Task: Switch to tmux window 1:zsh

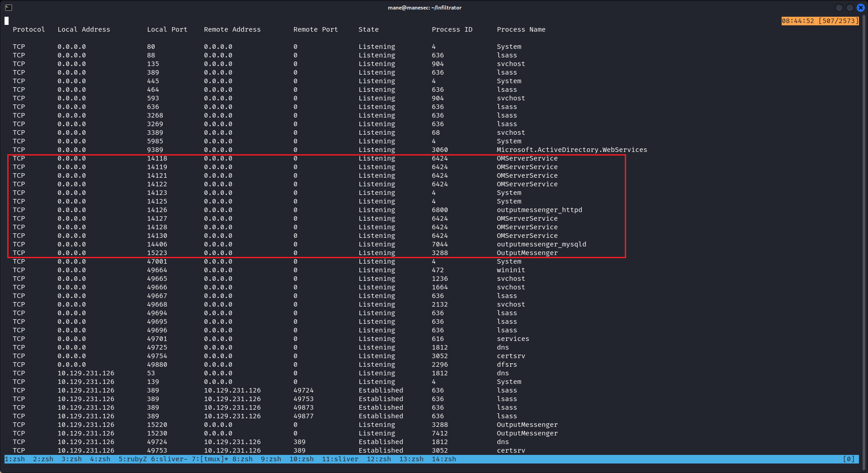Action: pyautogui.click(x=15, y=459)
